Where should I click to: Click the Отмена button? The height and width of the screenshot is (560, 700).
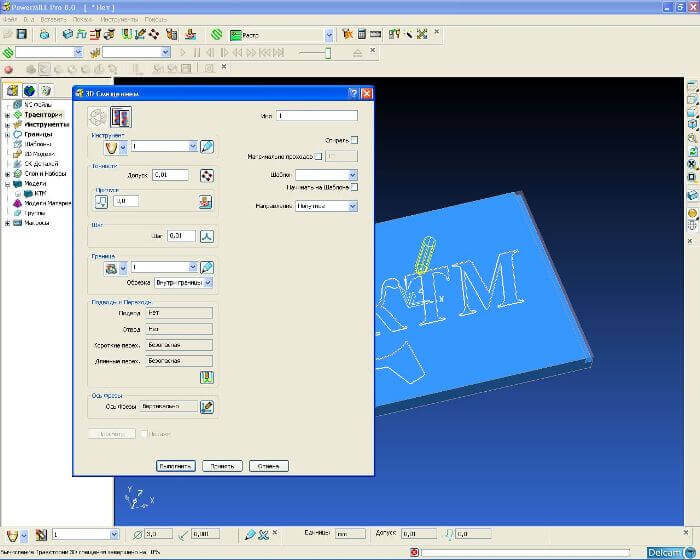coord(268,466)
